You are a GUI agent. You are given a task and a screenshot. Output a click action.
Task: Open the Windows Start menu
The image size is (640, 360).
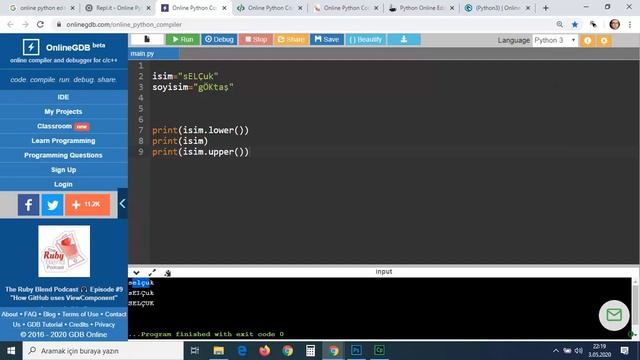click(11, 351)
